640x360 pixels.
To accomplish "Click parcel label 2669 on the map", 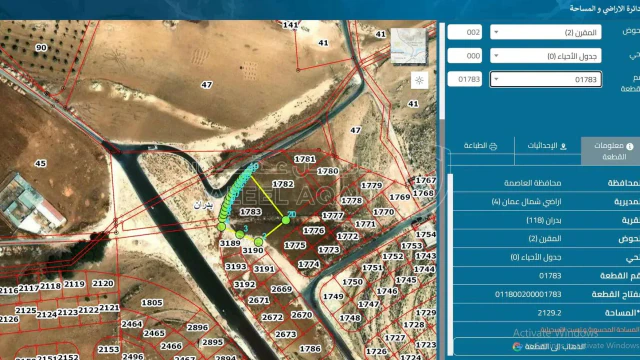I will tap(282, 289).
